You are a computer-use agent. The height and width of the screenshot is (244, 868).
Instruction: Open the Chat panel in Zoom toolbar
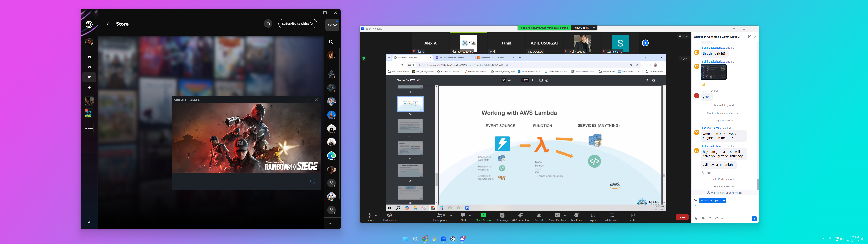pyautogui.click(x=463, y=215)
